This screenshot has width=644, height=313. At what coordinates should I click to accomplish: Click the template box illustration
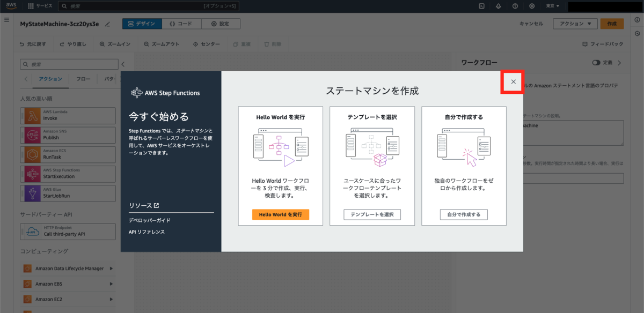point(372,146)
